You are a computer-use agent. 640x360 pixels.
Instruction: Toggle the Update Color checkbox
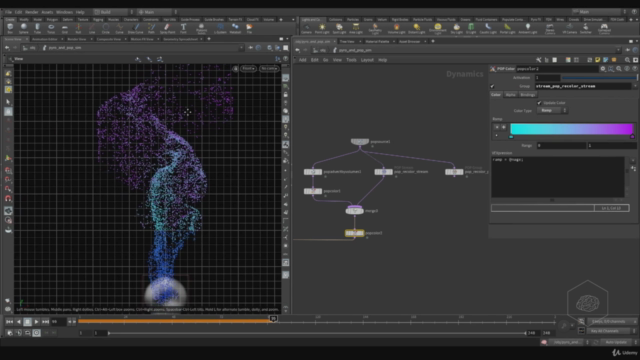click(x=539, y=103)
